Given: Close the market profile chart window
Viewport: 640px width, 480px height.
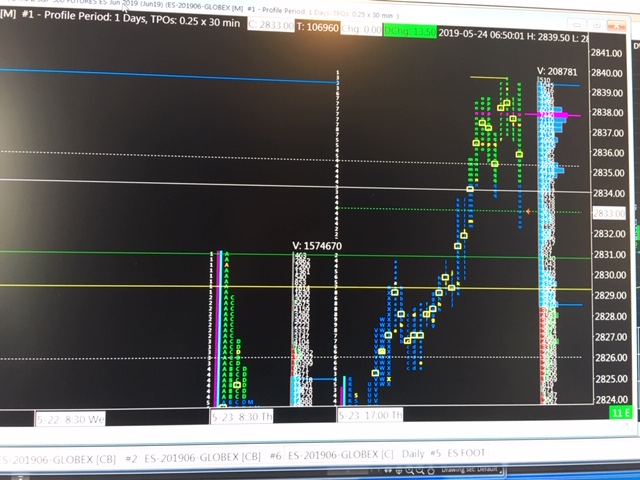Looking at the screenshot, I should tap(616, 26).
